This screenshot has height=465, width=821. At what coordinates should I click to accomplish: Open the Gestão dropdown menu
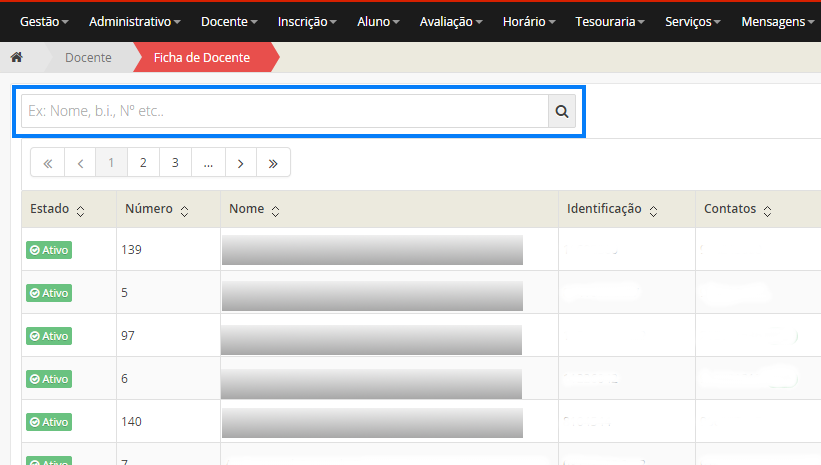tap(45, 21)
